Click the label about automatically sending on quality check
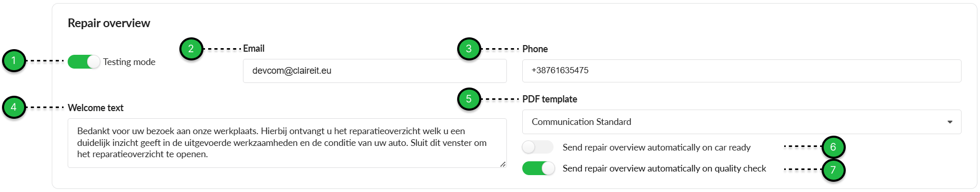 point(664,168)
